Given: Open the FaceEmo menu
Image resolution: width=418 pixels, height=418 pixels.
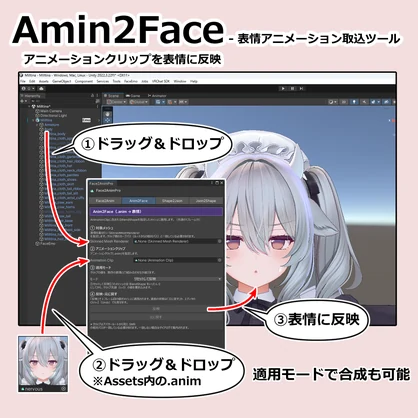Looking at the screenshot, I should (x=131, y=81).
